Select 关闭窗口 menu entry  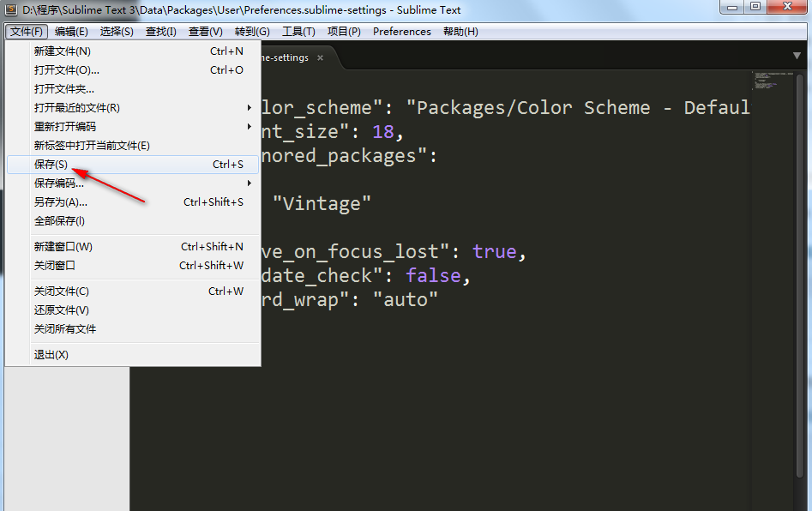[x=133, y=266]
